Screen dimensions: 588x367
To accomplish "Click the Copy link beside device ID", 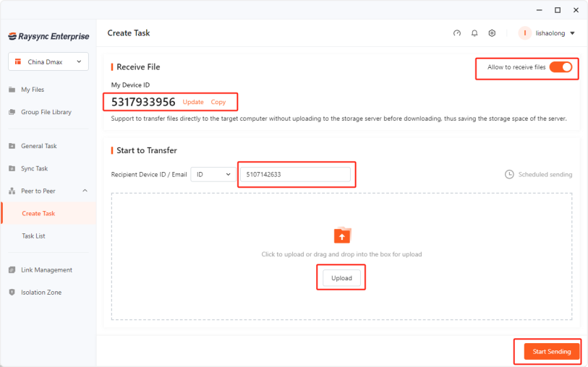I will pyautogui.click(x=218, y=103).
